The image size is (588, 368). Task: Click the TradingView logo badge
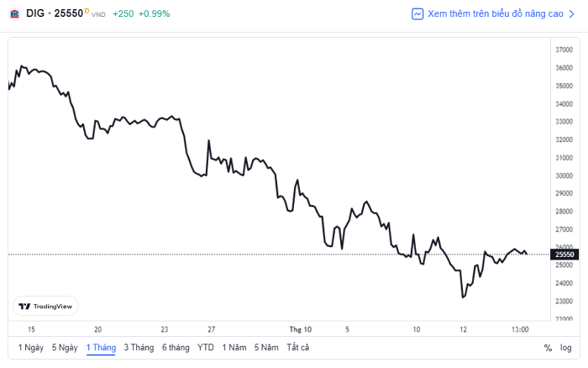(x=45, y=306)
